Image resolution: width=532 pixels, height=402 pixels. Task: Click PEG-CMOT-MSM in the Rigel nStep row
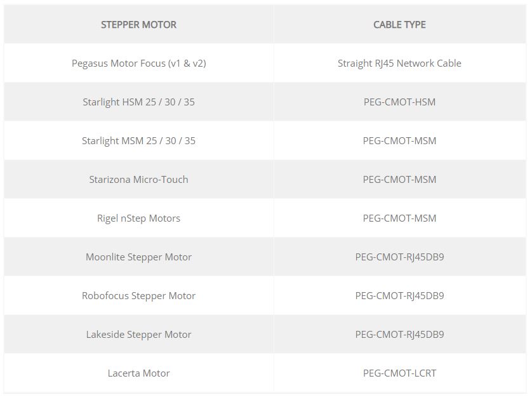point(399,218)
